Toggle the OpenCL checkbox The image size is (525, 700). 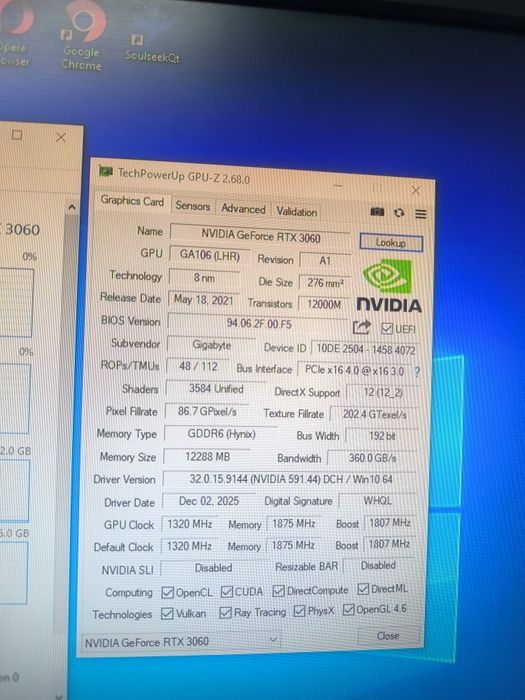tap(167, 592)
